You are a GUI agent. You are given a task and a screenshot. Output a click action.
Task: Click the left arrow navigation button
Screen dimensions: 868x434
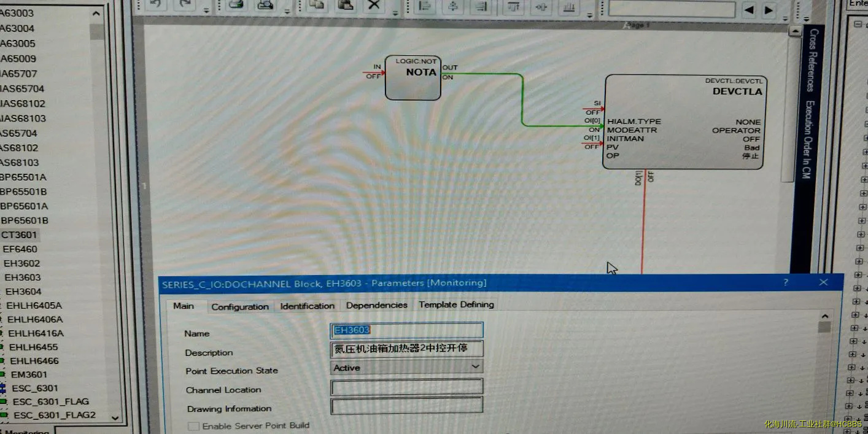[x=748, y=10]
